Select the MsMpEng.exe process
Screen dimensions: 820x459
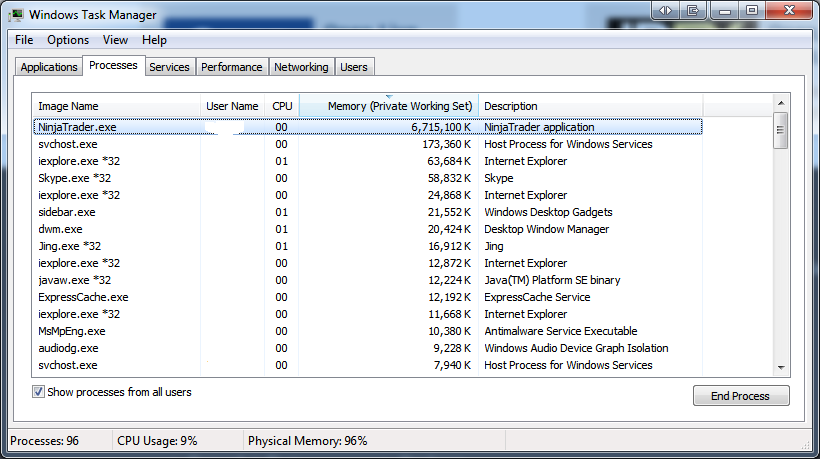coord(368,331)
